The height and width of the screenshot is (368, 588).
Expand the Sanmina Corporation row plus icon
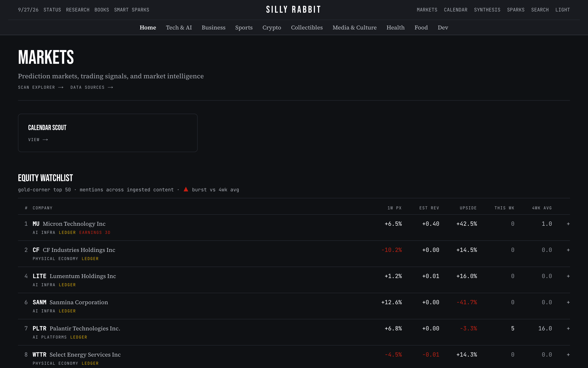click(568, 302)
